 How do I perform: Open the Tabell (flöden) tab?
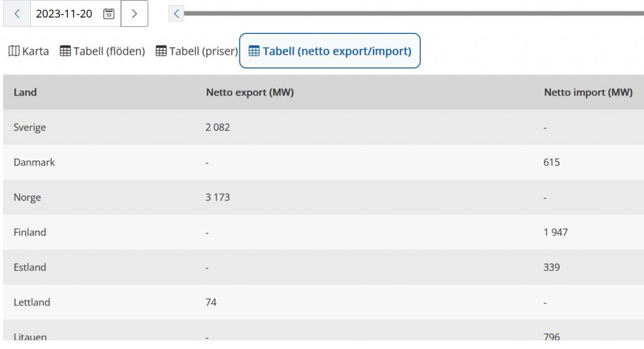109,51
